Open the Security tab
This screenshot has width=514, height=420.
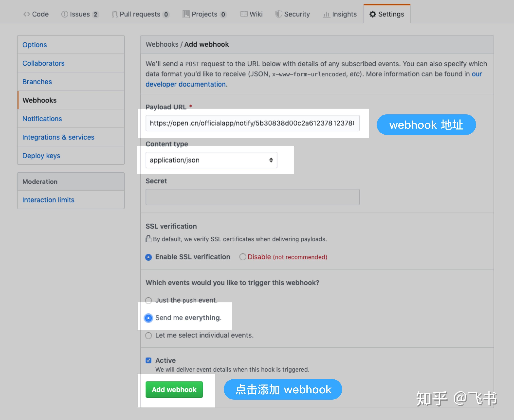click(292, 14)
